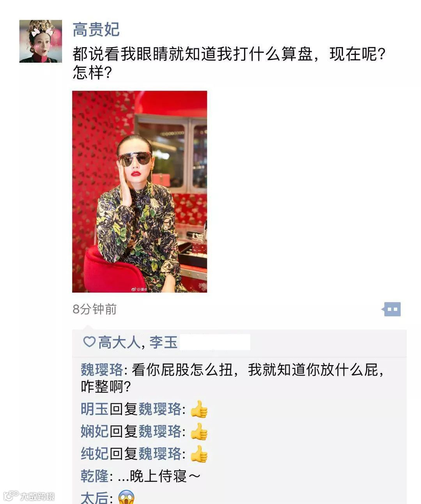Image resolution: width=421 pixels, height=504 pixels.
Task: Open 李玉 from the likes list
Action: click(163, 342)
